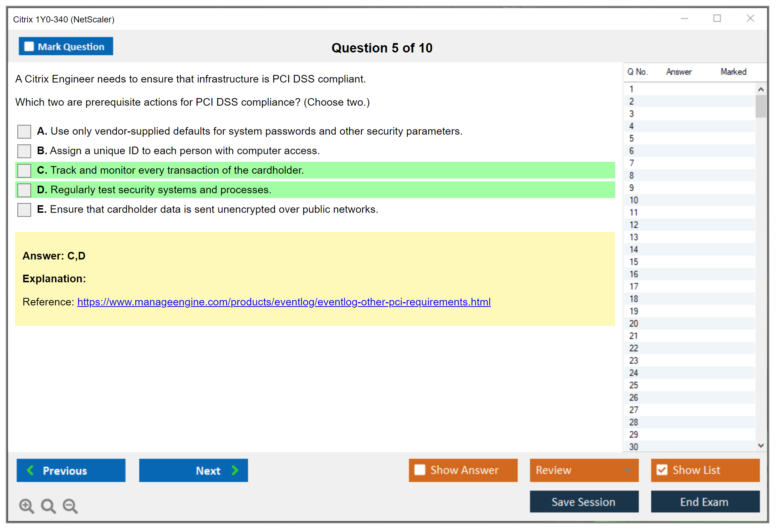Screen dimensions: 778x532
Task: Select checkbox for option C
Action: pos(24,170)
